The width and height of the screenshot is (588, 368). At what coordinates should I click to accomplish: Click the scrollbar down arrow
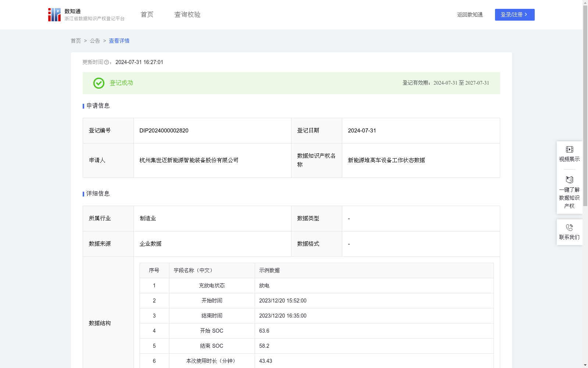tap(585, 365)
